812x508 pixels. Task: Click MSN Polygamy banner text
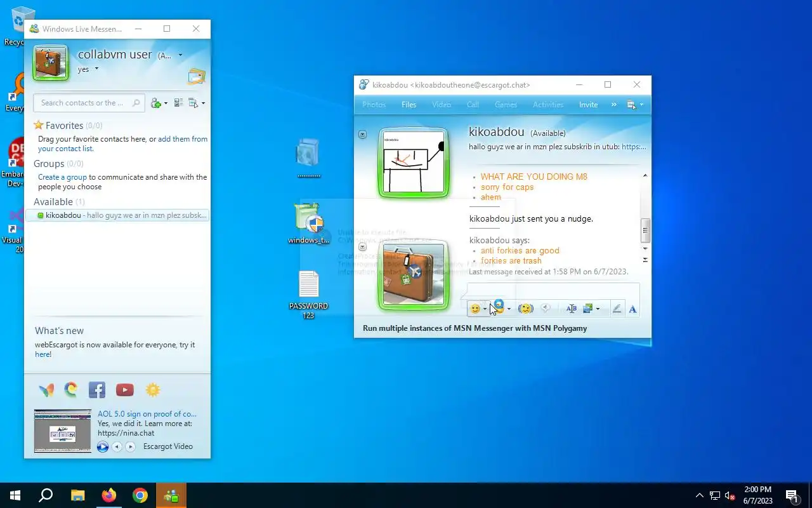pos(475,328)
